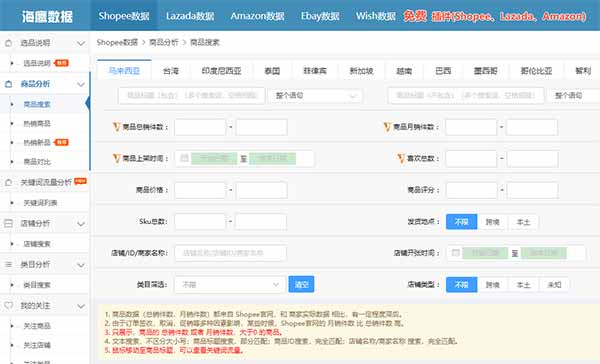Screen dimensions: 600x364
Task: Click the 免费插件 (Shopee, Lazada, Amazon) link
Action: point(495,16)
